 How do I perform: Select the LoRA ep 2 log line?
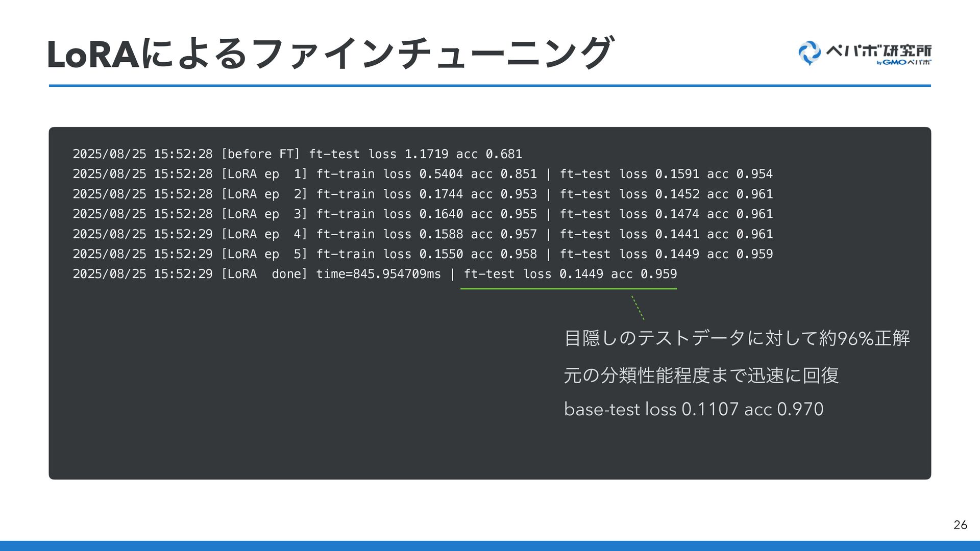point(423,194)
